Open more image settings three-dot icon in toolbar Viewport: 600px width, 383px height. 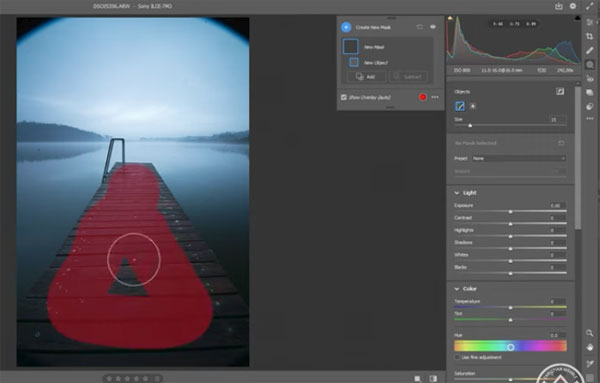[x=590, y=119]
